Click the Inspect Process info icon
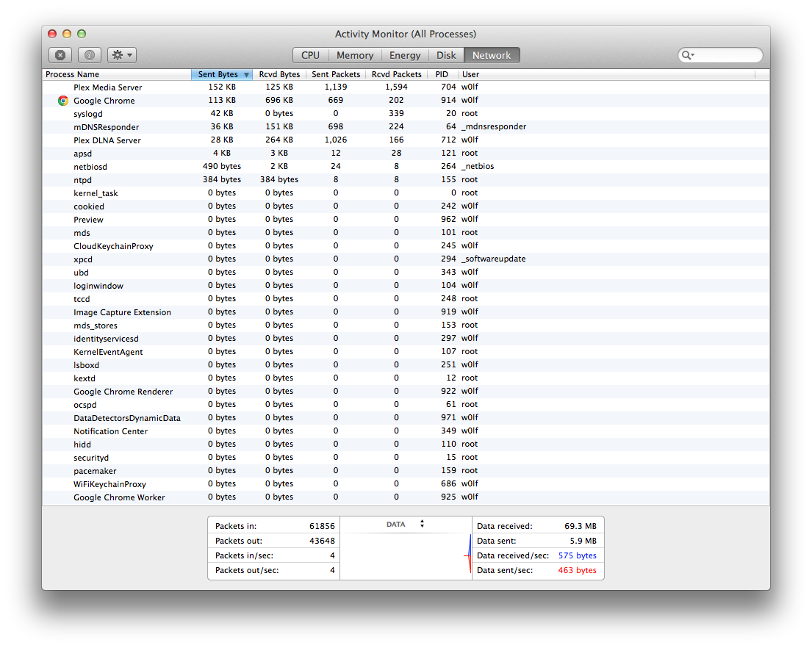The image size is (812, 648). click(x=90, y=55)
